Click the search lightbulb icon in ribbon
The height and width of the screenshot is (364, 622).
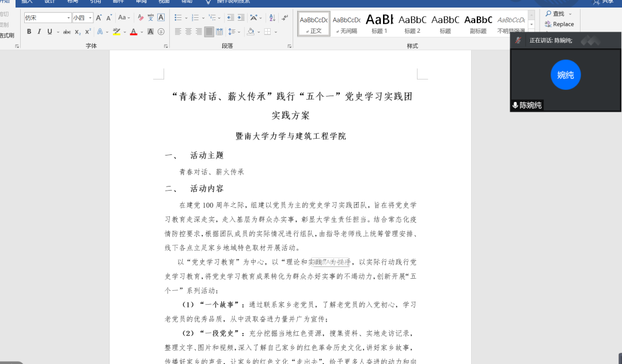(x=208, y=2)
